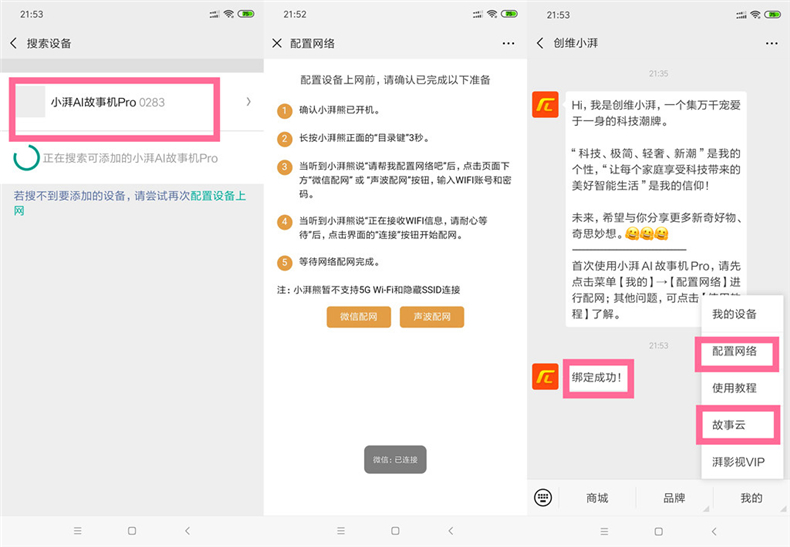This screenshot has height=547, width=790.
Task: Close the 配置网络 page
Action: 277,43
